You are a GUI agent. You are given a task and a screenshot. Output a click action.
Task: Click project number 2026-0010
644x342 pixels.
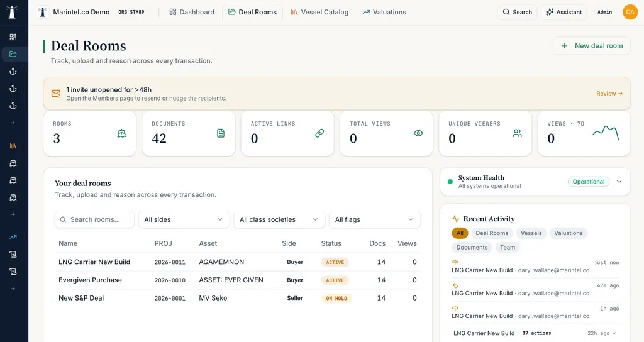pos(170,280)
